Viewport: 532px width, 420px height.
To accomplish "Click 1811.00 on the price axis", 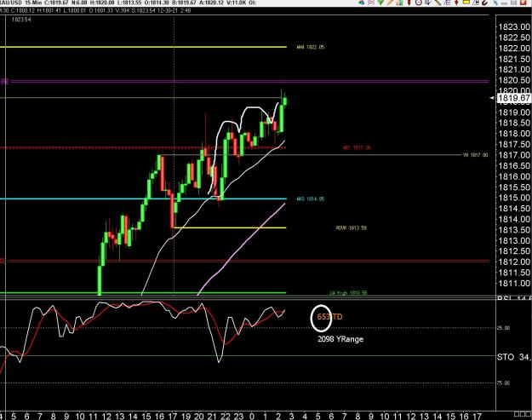I will [x=513, y=284].
